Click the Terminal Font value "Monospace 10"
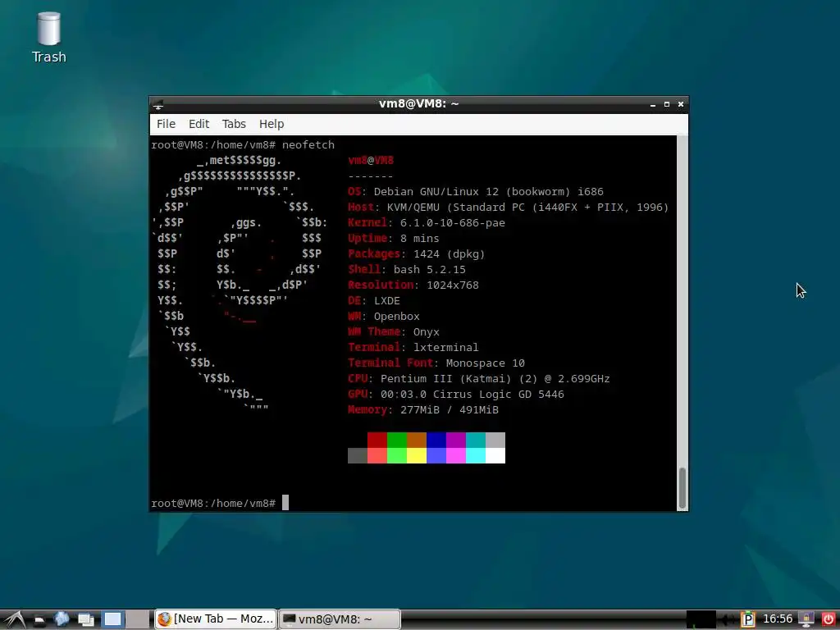The image size is (840, 630). click(x=486, y=363)
